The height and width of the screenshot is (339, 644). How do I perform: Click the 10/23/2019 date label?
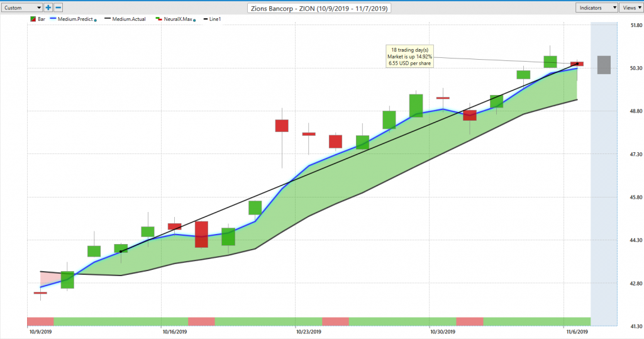pyautogui.click(x=309, y=332)
